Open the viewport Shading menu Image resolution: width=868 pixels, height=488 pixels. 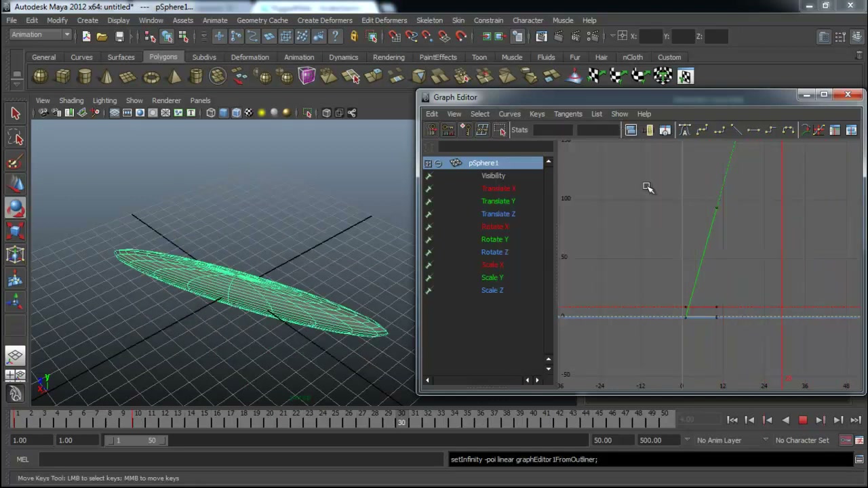pos(71,100)
